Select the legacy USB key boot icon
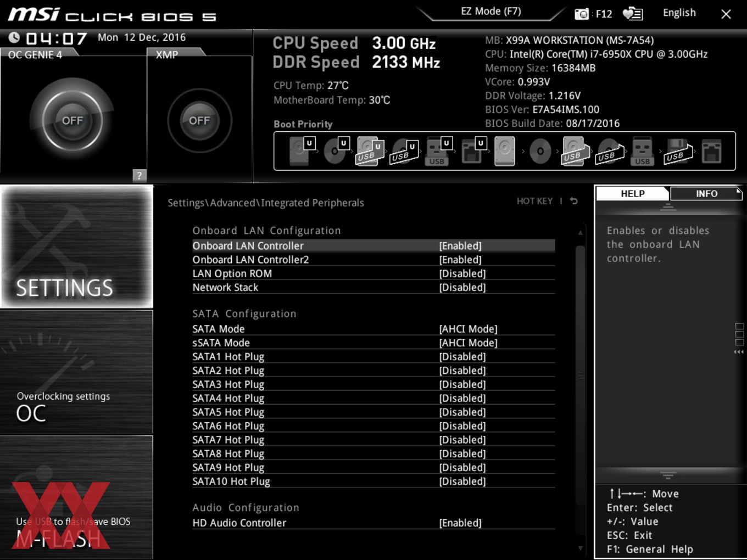The image size is (747, 560). tap(642, 151)
